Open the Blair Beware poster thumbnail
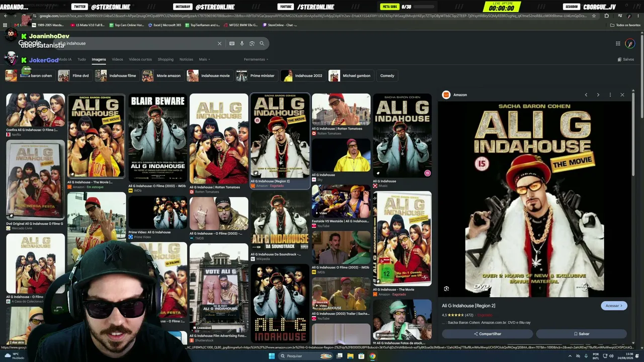Screen dimensions: 644x362 click(157, 138)
